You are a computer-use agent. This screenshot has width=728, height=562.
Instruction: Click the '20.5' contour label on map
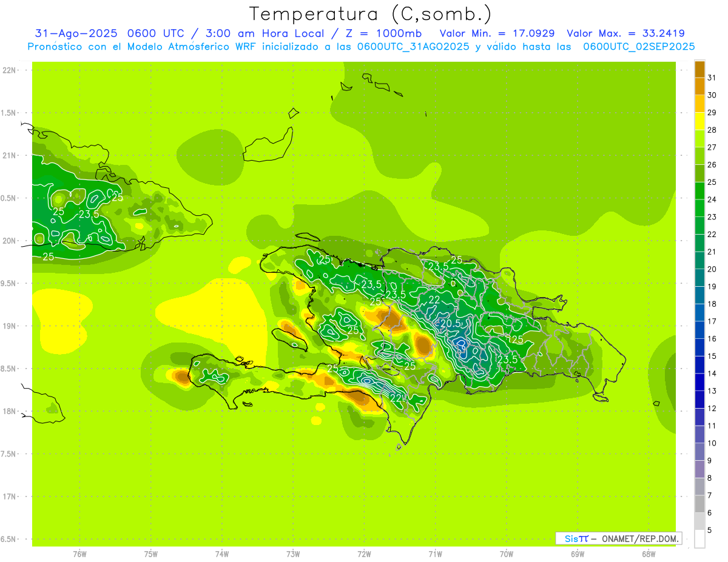[451, 324]
